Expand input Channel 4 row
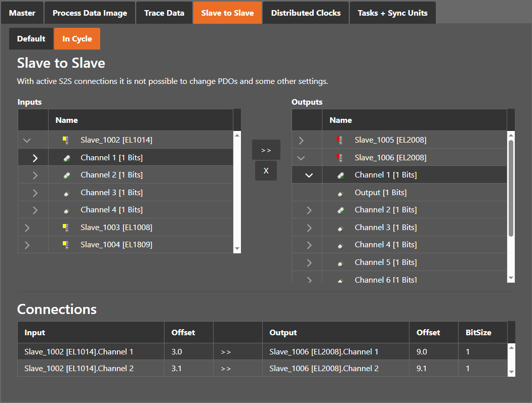This screenshot has height=403, width=532. (35, 210)
